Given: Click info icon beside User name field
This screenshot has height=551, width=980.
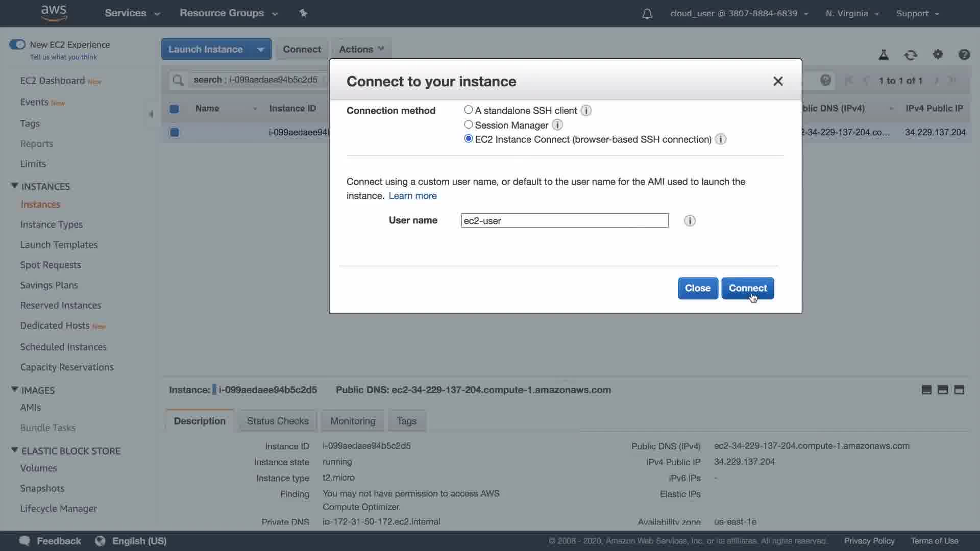Looking at the screenshot, I should (x=690, y=220).
